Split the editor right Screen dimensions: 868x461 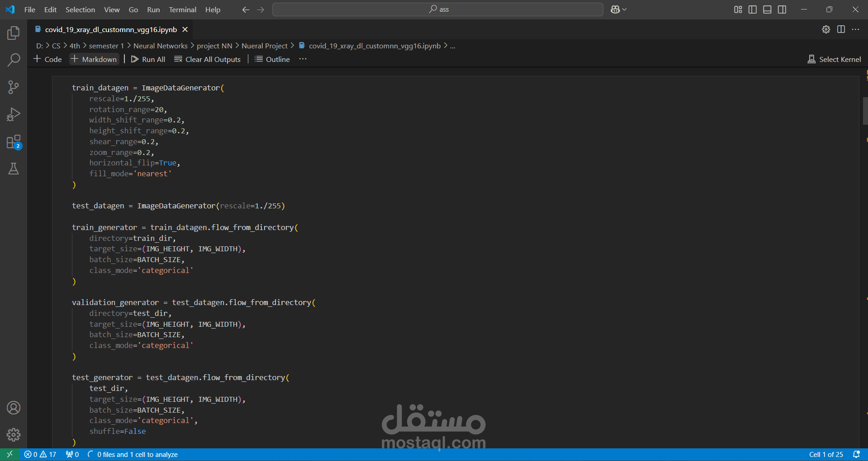click(x=841, y=29)
